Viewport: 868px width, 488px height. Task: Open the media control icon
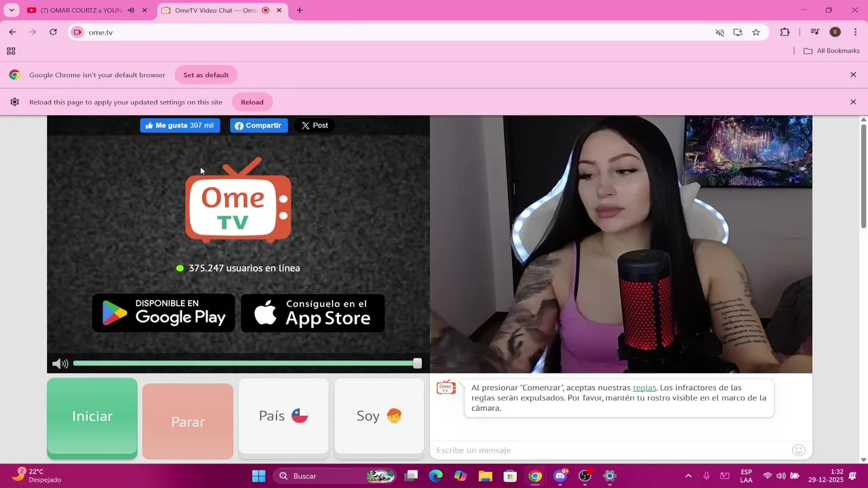tap(815, 32)
